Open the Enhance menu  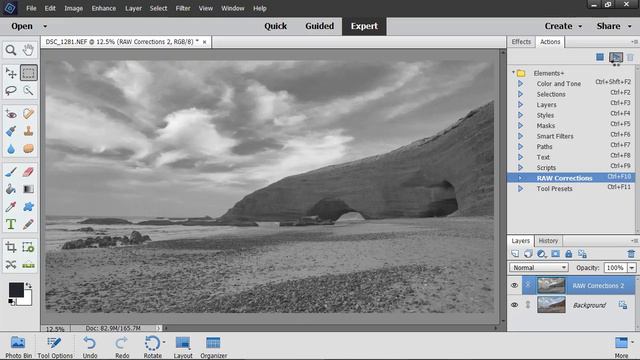coord(104,8)
